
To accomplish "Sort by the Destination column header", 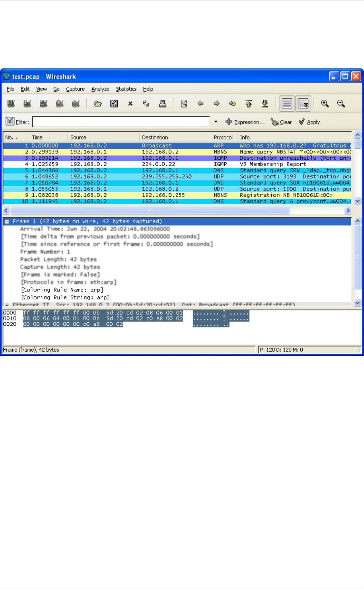I will pos(175,137).
